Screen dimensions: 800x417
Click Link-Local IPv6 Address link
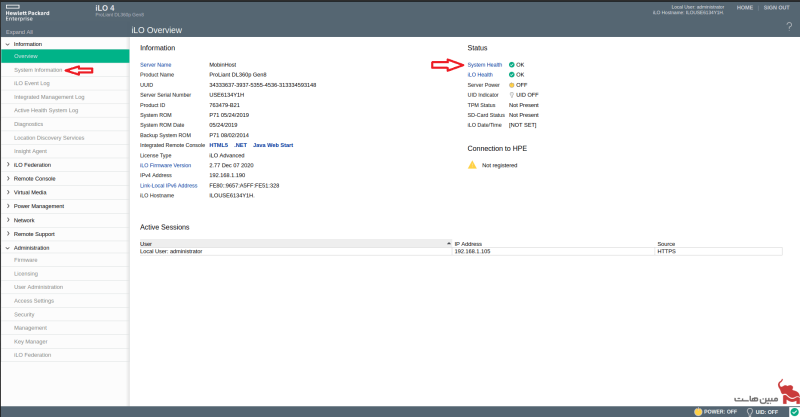(168, 185)
